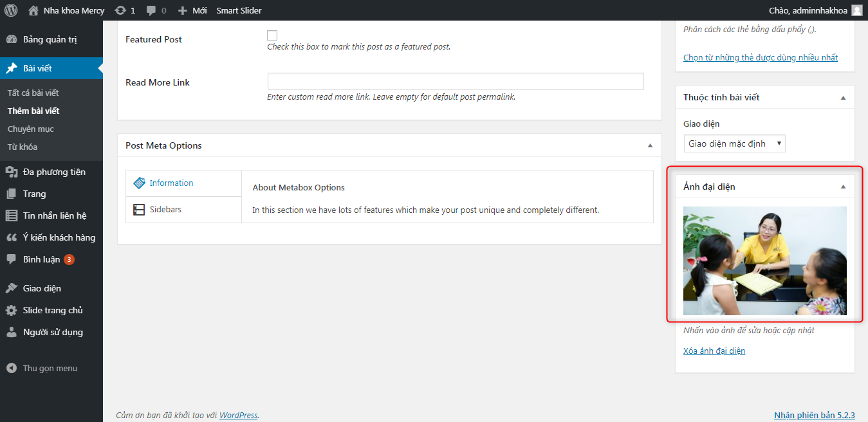Click into the Read More Link field
The image size is (868, 422).
(456, 82)
